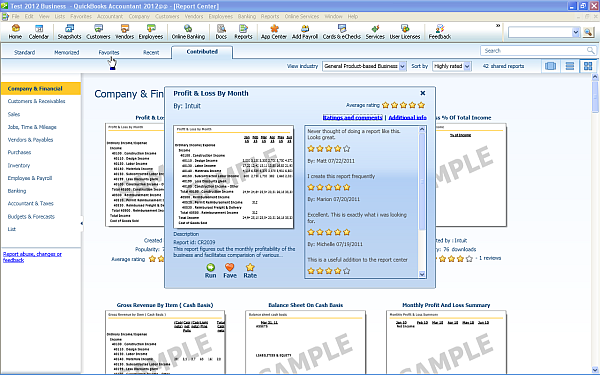Open the Reports menu
This screenshot has height=375, width=600.
pyautogui.click(x=270, y=16)
